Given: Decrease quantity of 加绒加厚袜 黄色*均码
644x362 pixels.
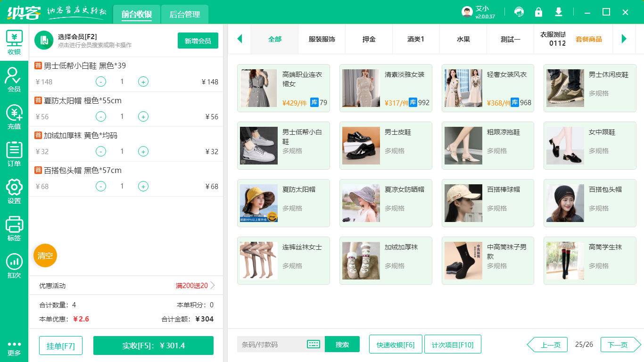Looking at the screenshot, I should 101,151.
